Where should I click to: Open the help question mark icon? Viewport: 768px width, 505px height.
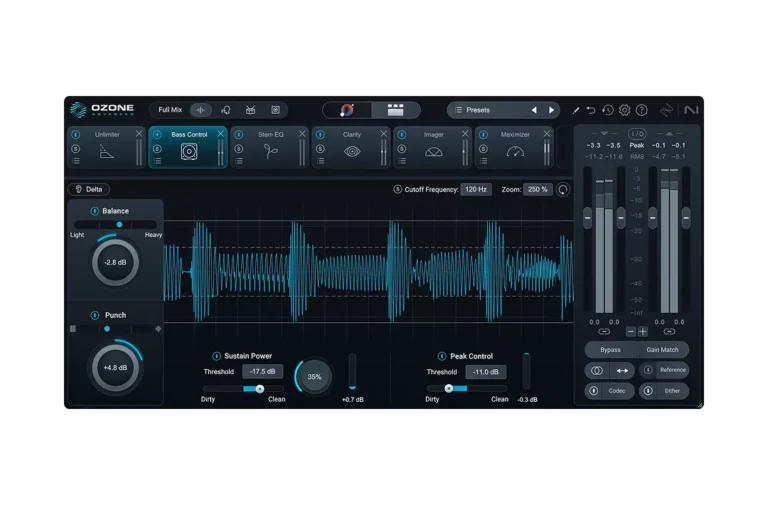pyautogui.click(x=641, y=110)
